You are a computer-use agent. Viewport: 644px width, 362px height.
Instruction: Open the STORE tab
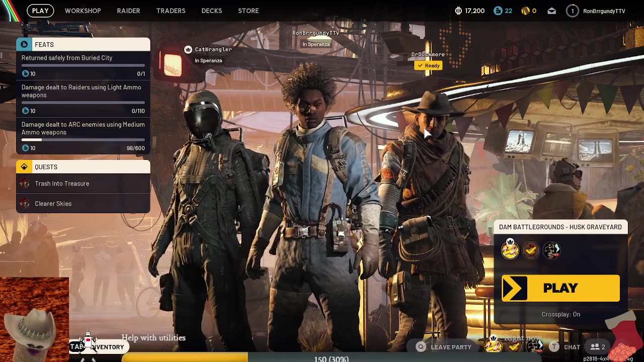248,11
